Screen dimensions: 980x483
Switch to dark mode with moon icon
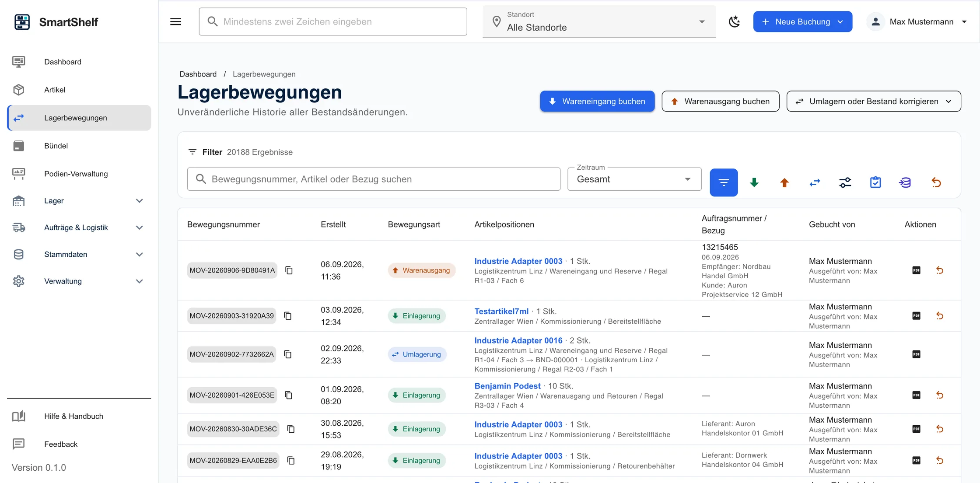click(735, 21)
